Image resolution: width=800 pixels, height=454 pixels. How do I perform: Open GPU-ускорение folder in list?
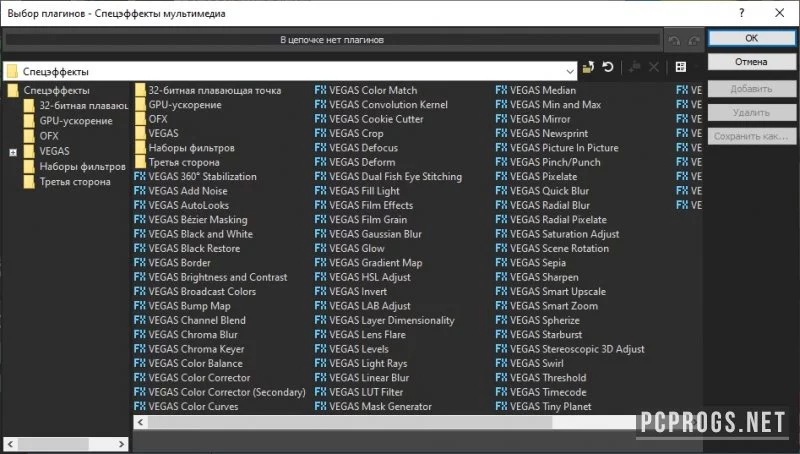[x=178, y=105]
